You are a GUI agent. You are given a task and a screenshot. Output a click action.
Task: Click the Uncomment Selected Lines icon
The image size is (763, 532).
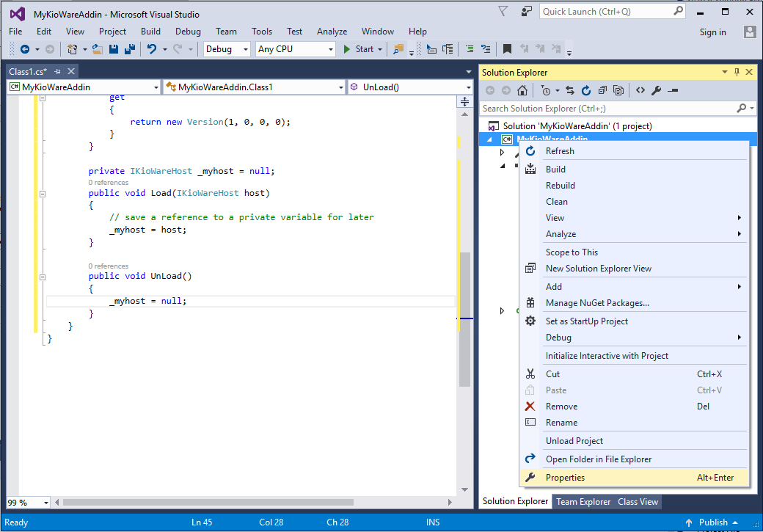point(486,49)
